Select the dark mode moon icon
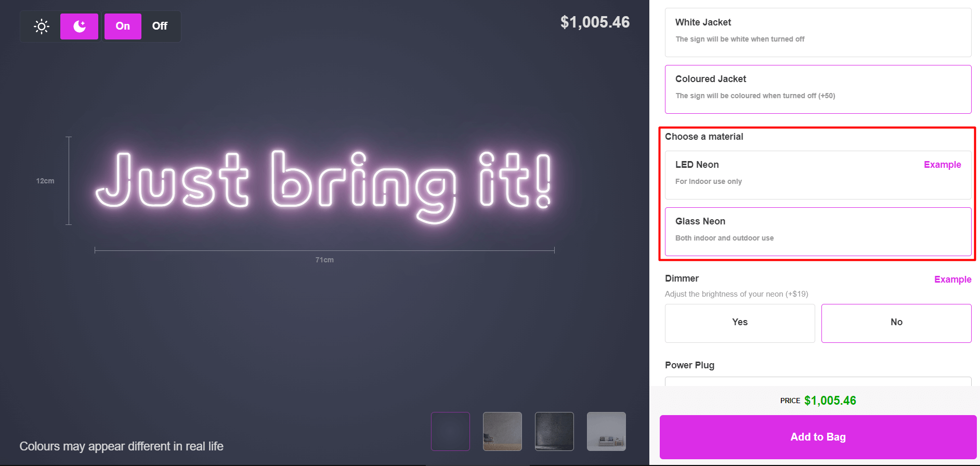This screenshot has width=980, height=466. tap(79, 26)
